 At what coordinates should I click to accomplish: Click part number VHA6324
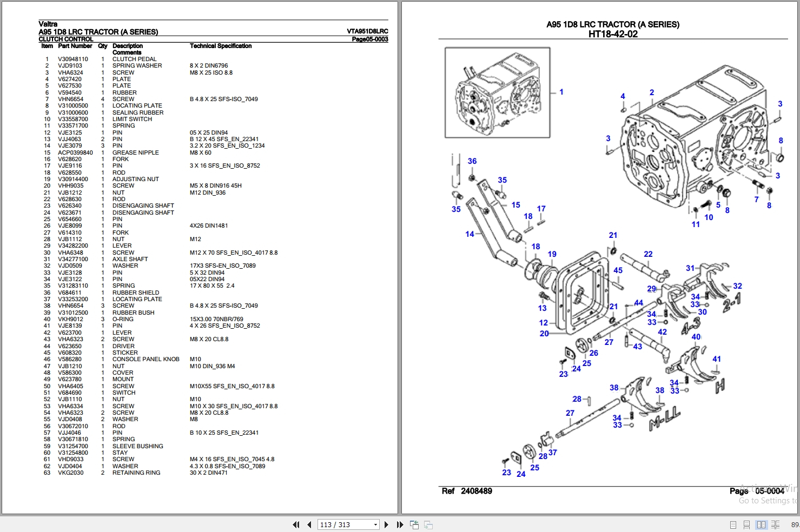click(71, 72)
